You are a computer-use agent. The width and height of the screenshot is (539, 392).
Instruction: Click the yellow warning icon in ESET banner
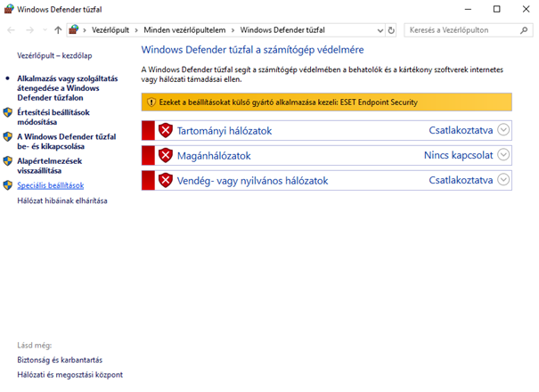point(151,102)
